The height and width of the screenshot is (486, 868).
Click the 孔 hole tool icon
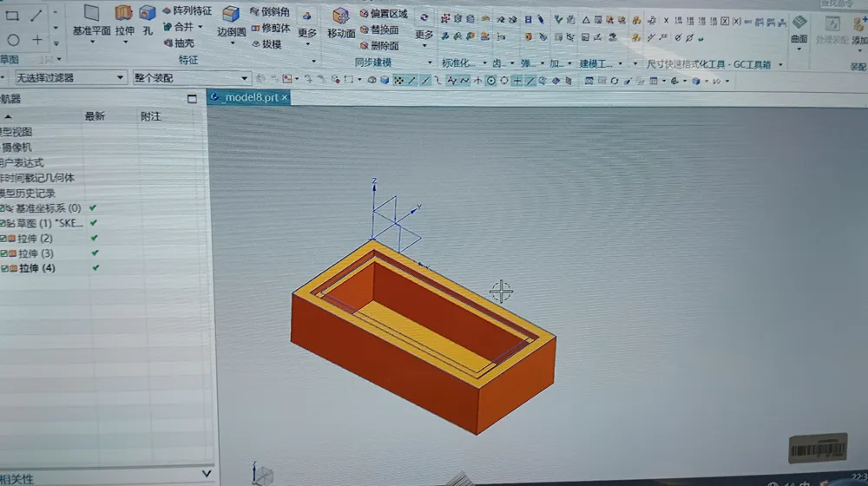pyautogui.click(x=148, y=13)
